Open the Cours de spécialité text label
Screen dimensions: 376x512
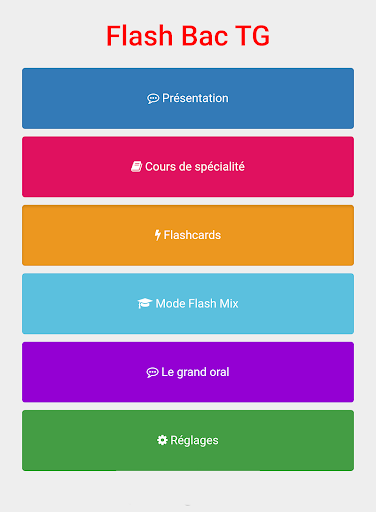click(x=195, y=167)
